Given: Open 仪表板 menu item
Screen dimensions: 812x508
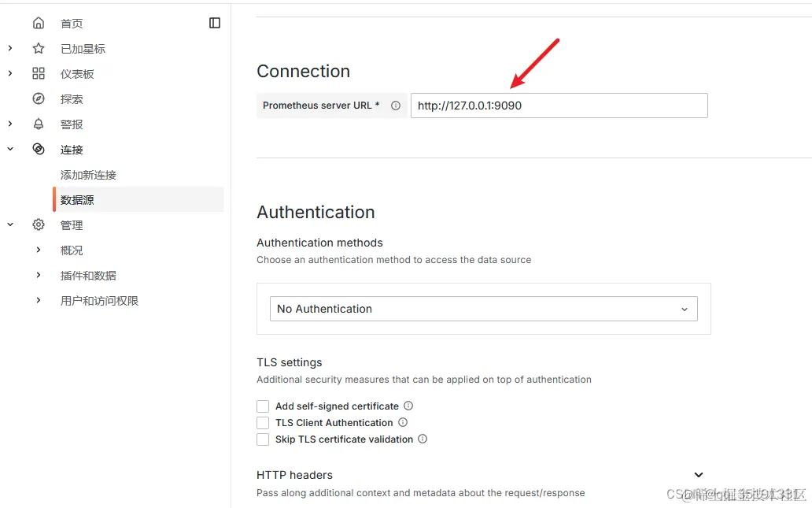Looking at the screenshot, I should [x=77, y=74].
